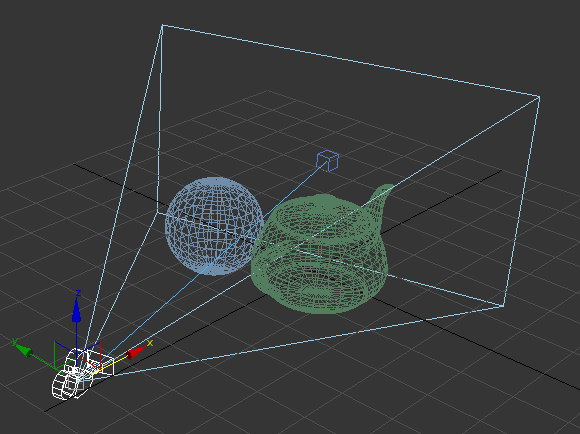Click the green-blue YZ plane gizmo corner
The image size is (580, 434).
tap(55, 342)
